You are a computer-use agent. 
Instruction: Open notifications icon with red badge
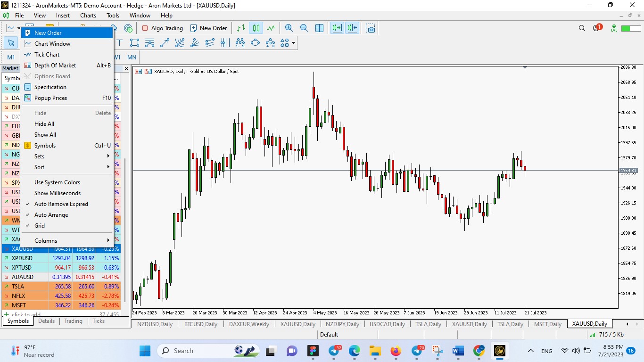tap(597, 28)
